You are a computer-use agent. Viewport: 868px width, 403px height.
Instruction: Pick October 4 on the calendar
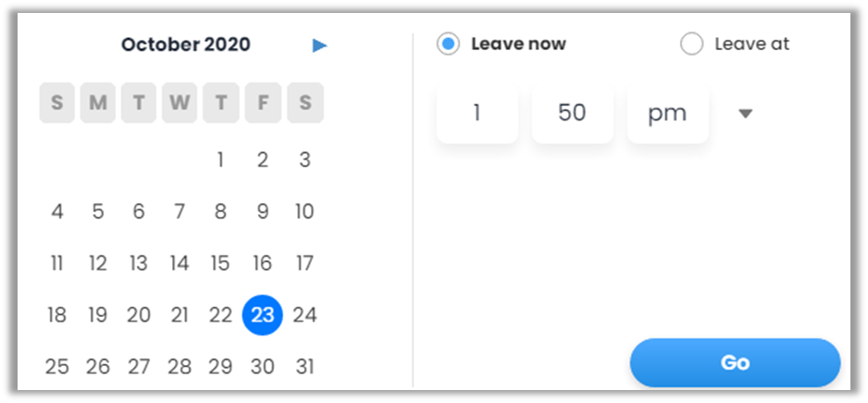coord(57,212)
